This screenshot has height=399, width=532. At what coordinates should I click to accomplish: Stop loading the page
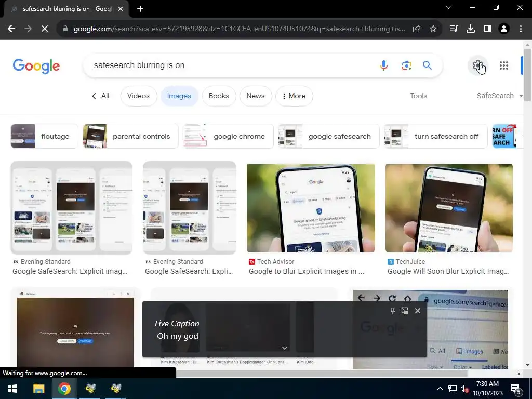pos(45,29)
